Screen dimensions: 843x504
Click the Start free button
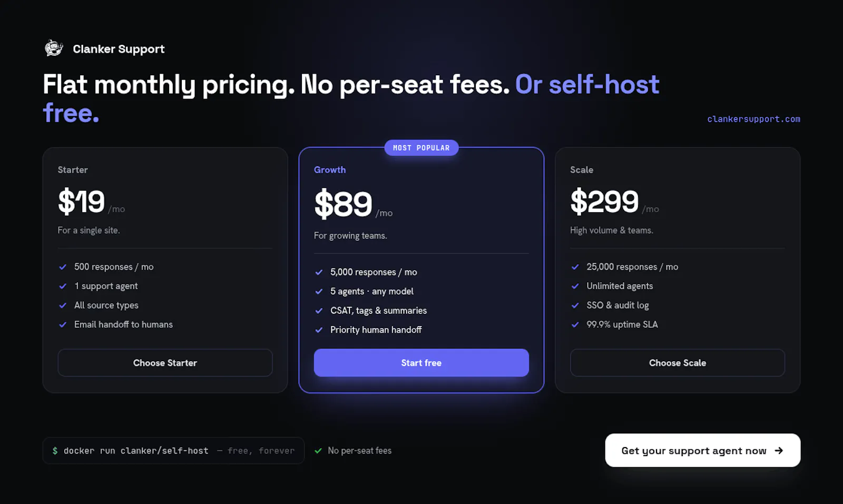[421, 362]
